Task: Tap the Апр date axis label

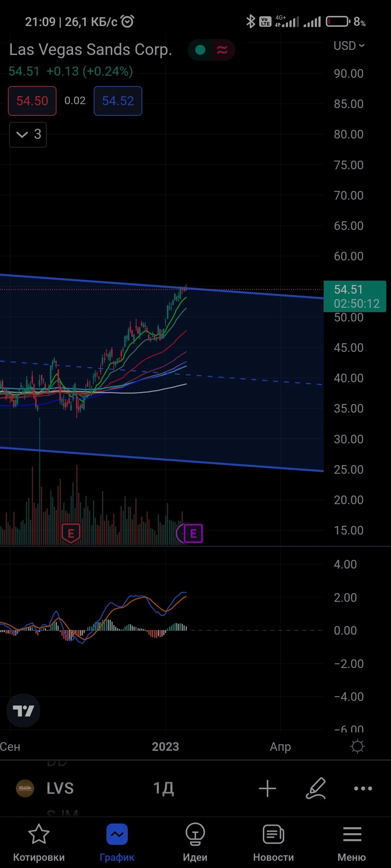Action: (280, 746)
